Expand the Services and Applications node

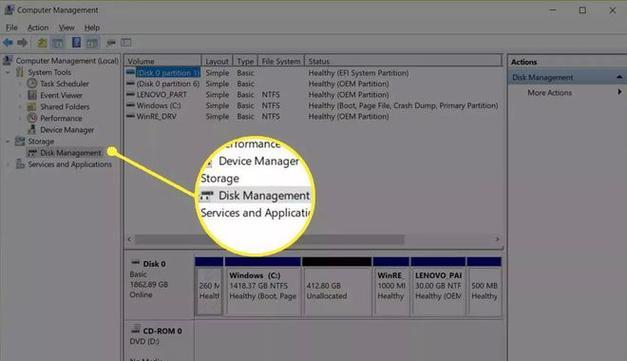point(8,164)
